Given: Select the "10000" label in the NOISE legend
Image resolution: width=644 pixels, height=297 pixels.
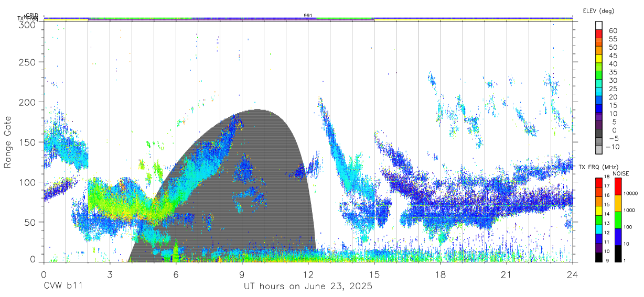Looking at the screenshot, I should click(631, 193).
